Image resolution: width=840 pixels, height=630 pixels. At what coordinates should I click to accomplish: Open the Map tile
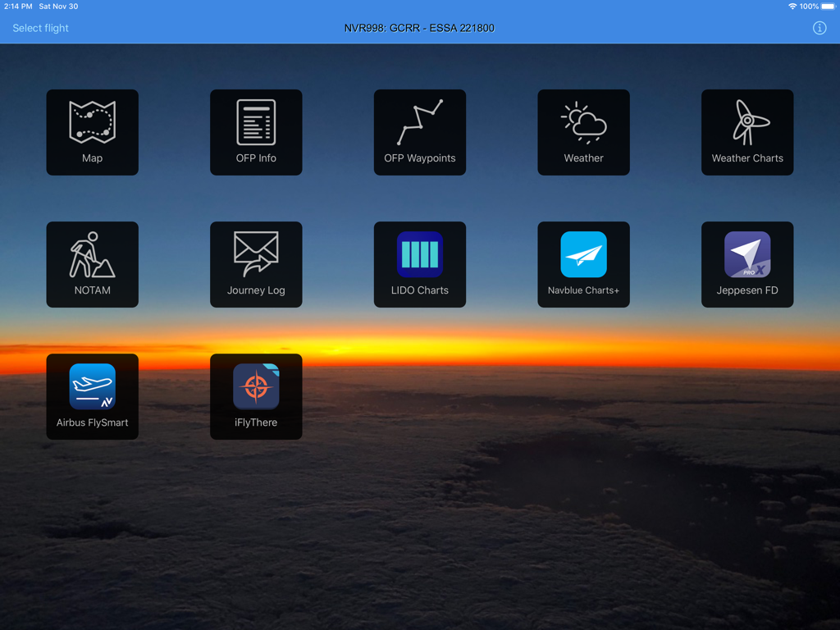click(92, 132)
